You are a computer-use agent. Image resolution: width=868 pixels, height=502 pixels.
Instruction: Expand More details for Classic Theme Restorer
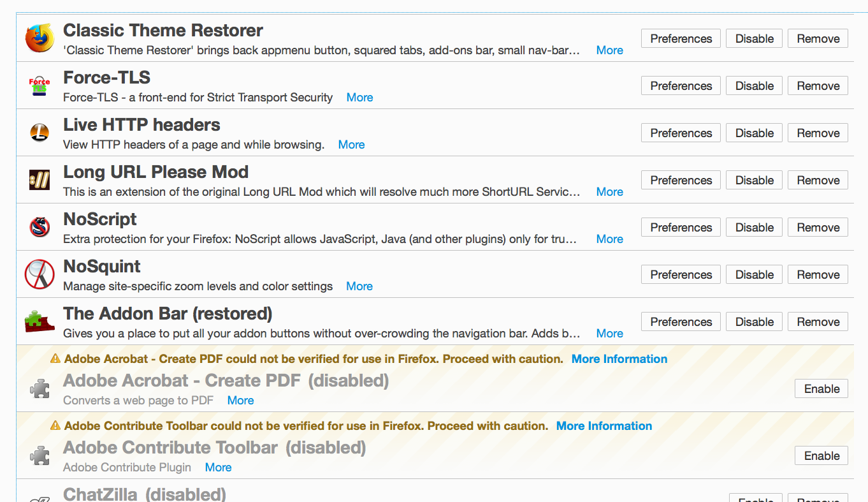click(609, 50)
